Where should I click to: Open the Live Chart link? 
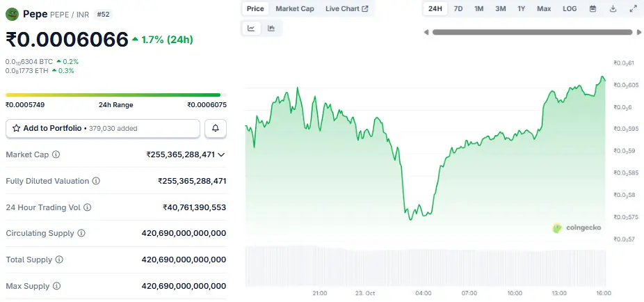coord(346,9)
